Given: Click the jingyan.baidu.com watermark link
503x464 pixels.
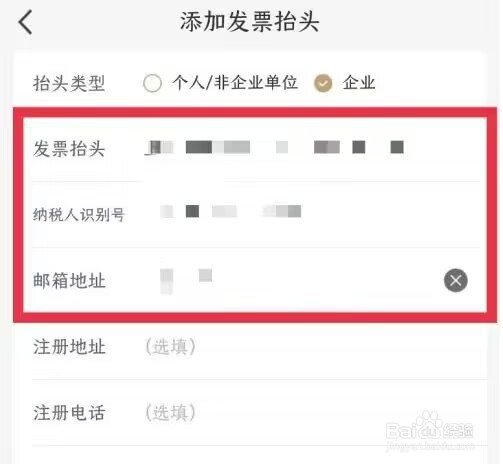Looking at the screenshot, I should coord(431,446).
